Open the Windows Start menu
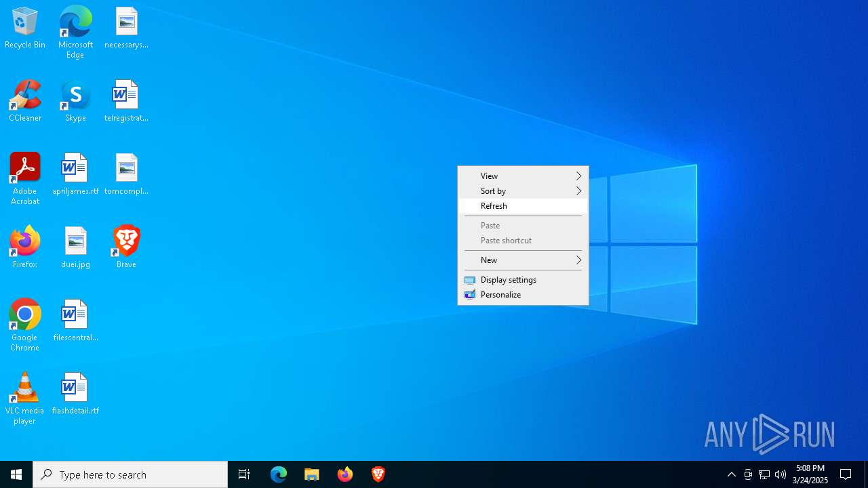 pyautogui.click(x=16, y=474)
